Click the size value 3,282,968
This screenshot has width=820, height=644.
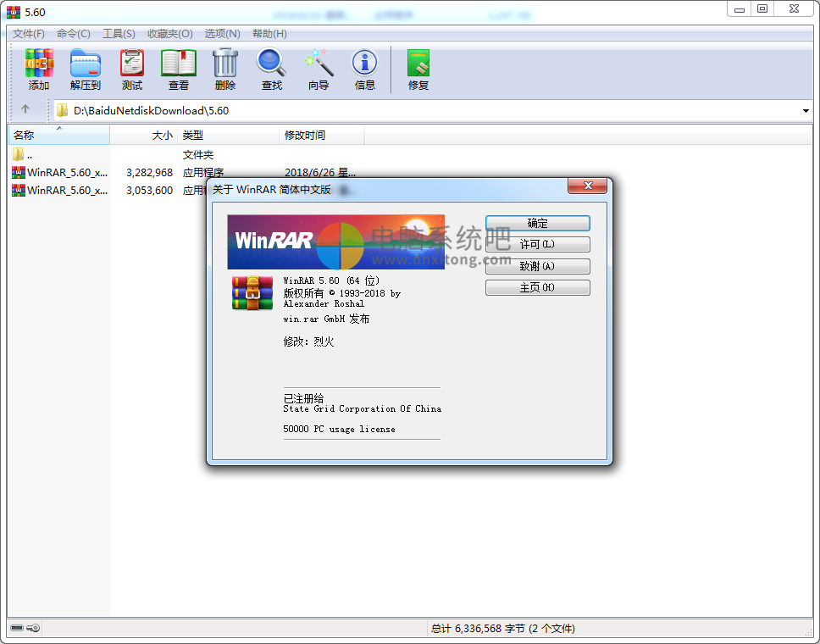(150, 173)
